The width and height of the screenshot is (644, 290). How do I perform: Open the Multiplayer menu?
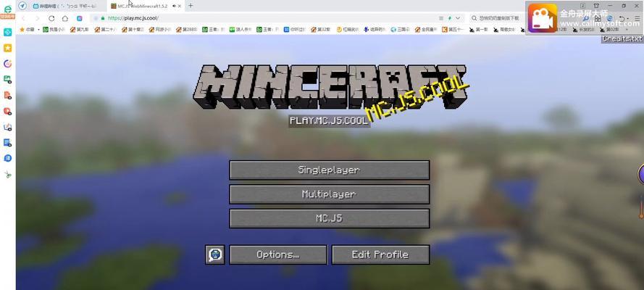pyautogui.click(x=330, y=194)
